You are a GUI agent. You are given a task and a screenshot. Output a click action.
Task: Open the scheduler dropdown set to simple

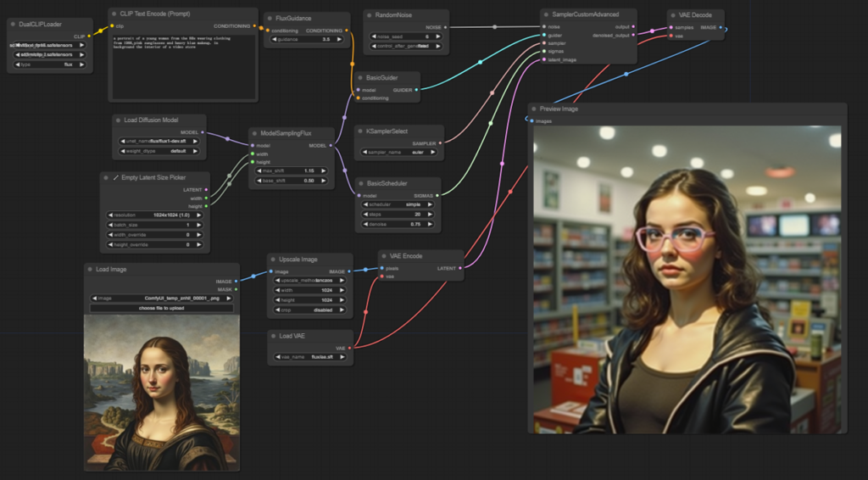398,204
